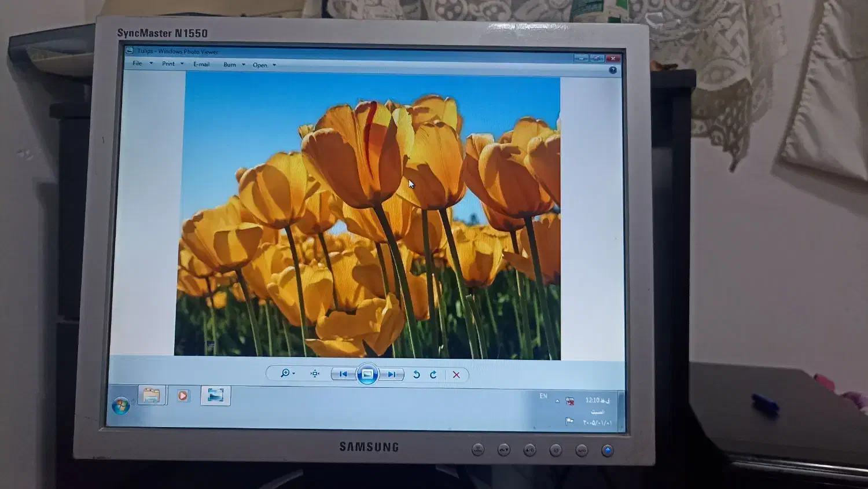Rotate the image clockwise
Screen dimensions: 868x489
(x=433, y=374)
